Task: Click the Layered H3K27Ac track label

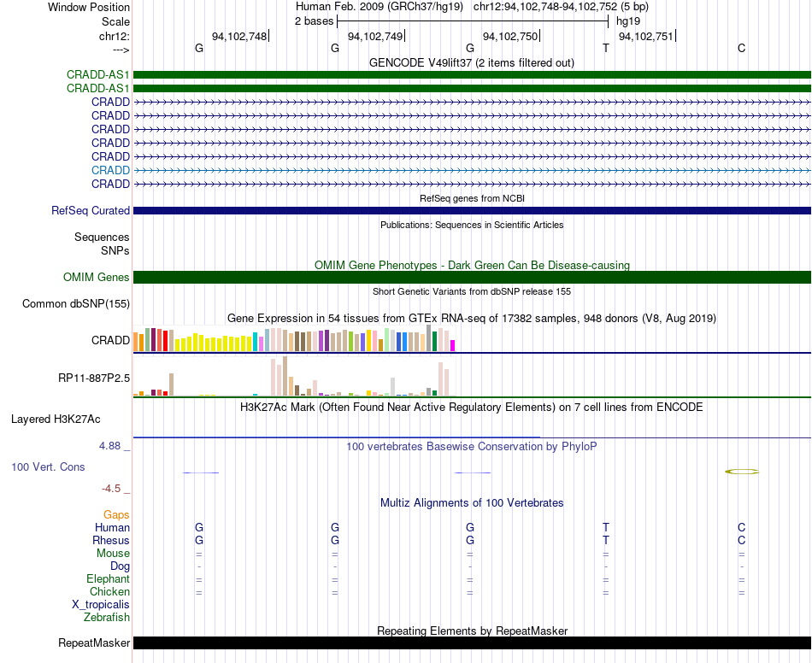Action: click(56, 420)
